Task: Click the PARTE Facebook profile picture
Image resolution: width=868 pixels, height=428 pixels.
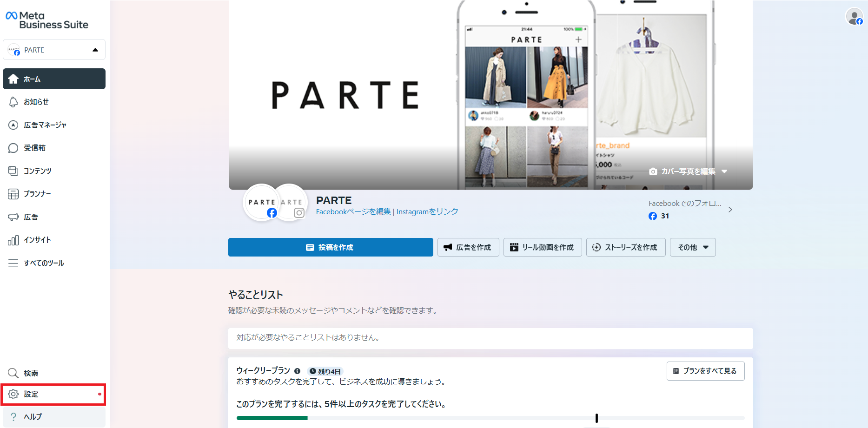Action: tap(261, 202)
